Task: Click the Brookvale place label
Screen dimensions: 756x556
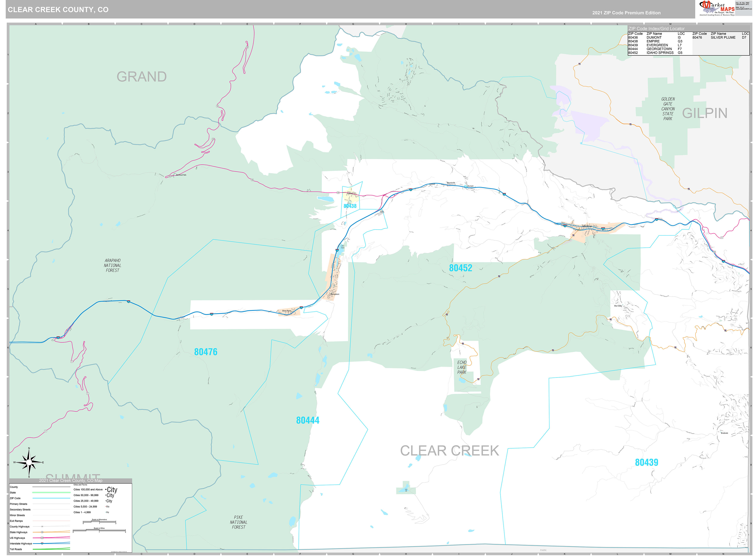Action: pos(724,433)
